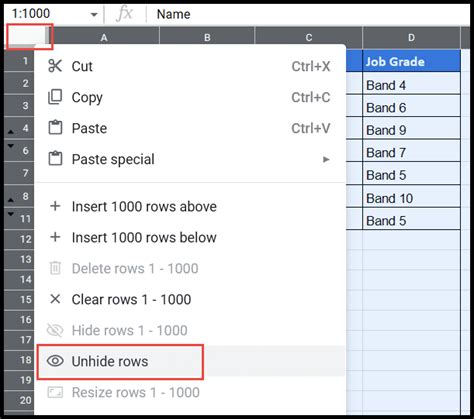Click the Cut scissors icon
The height and width of the screenshot is (419, 474).
click(x=55, y=66)
